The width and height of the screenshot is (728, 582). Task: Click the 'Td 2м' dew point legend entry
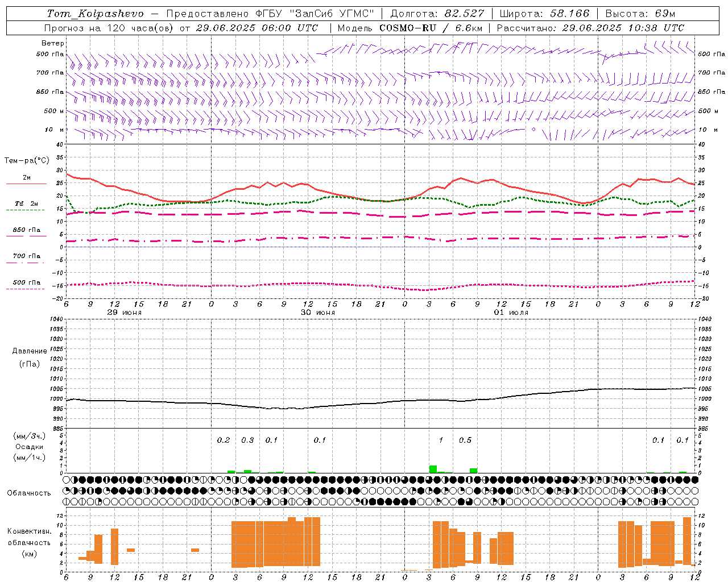click(x=26, y=203)
